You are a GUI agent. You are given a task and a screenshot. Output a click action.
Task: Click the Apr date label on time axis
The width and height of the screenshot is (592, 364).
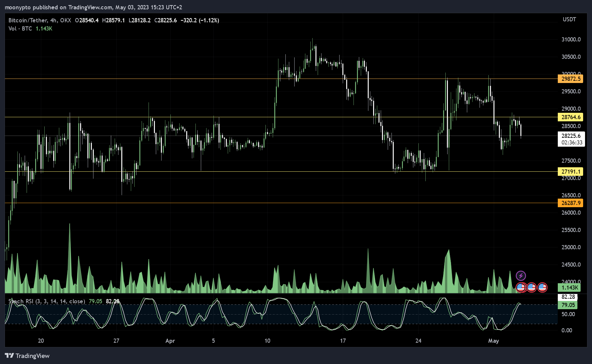tap(170, 341)
